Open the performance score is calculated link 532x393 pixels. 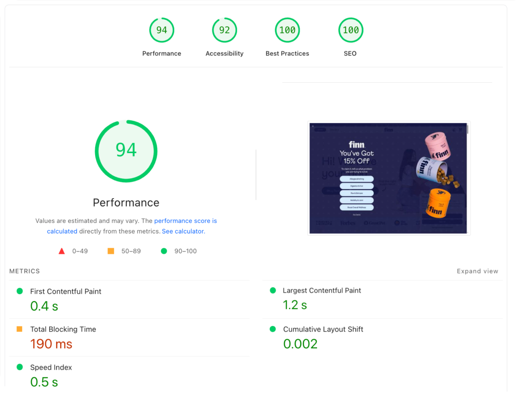(x=132, y=226)
